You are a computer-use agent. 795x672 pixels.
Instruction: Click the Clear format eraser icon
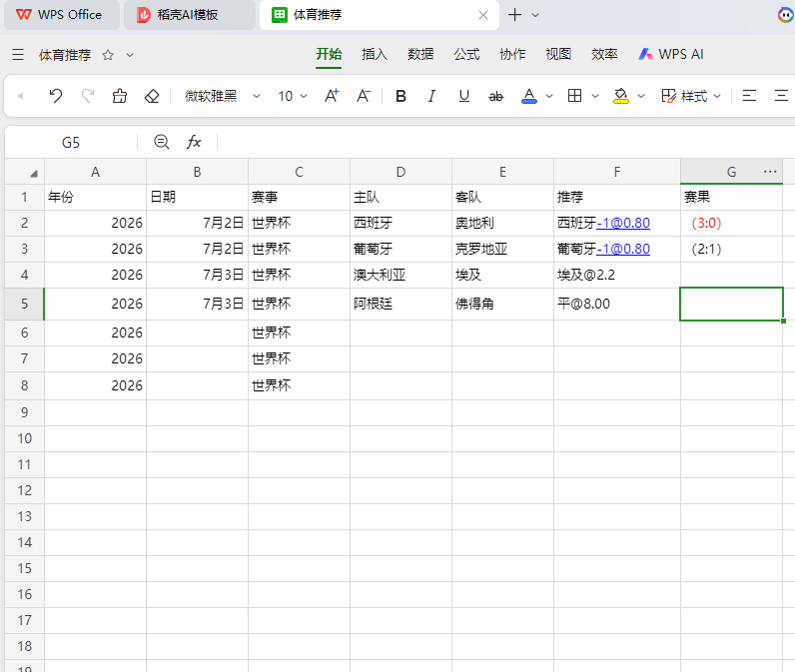(152, 96)
